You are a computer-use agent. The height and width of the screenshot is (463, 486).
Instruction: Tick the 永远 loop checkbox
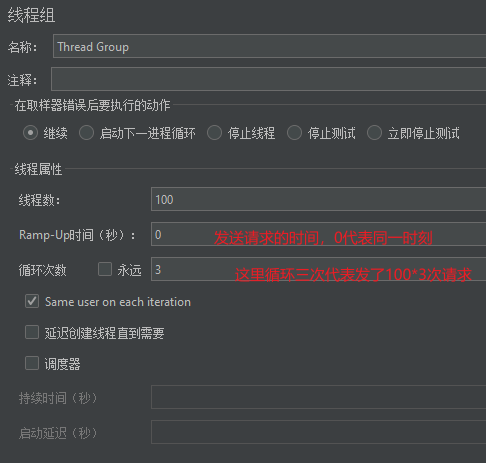point(105,269)
